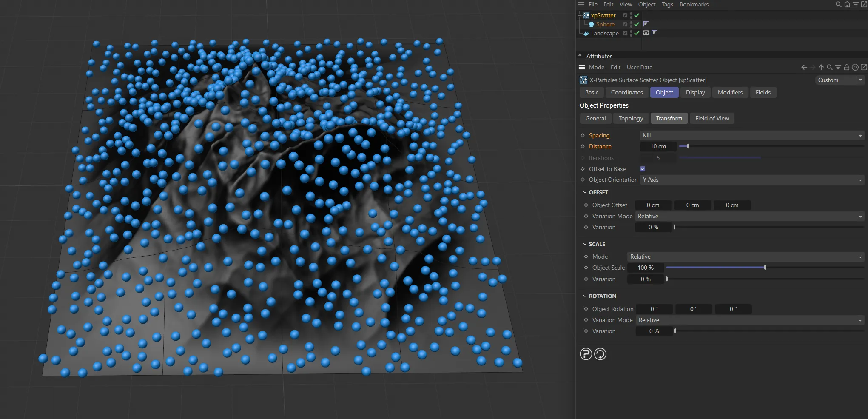Toggle the Landscape visibility eye icon
Viewport: 868px width, 419px height.
(646, 33)
